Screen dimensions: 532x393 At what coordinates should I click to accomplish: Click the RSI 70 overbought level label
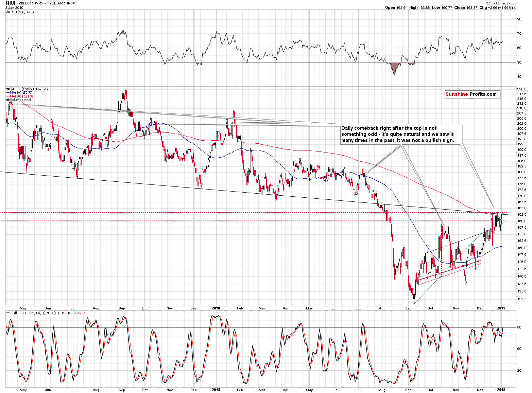coord(519,33)
